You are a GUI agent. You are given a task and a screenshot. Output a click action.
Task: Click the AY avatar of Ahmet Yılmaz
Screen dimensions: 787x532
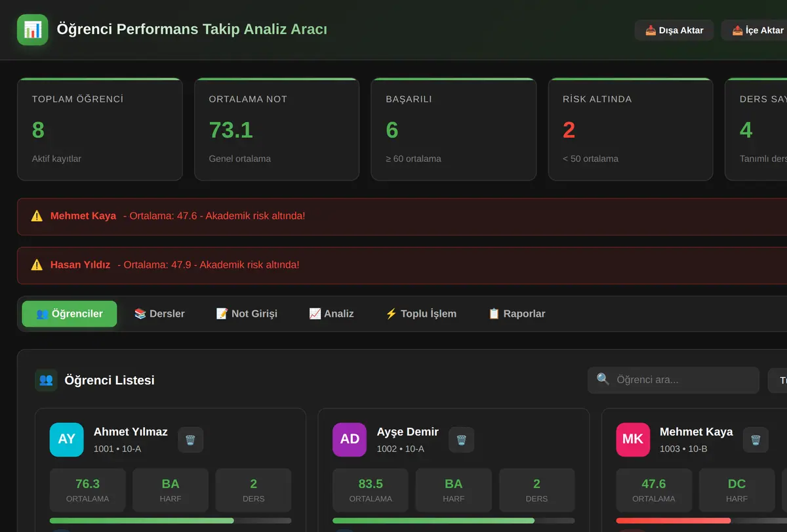point(67,440)
